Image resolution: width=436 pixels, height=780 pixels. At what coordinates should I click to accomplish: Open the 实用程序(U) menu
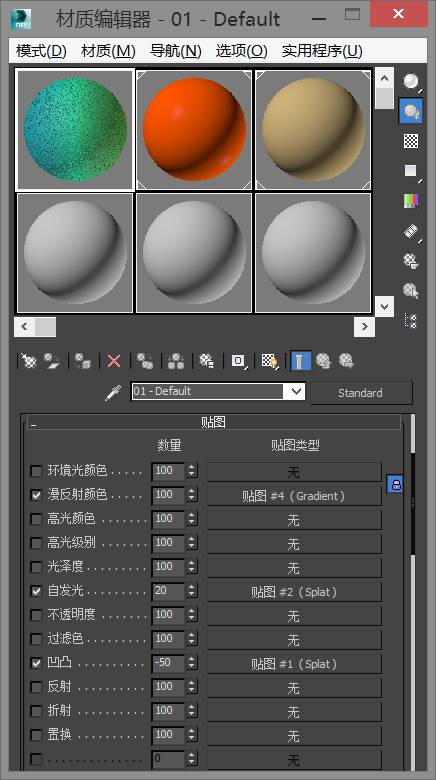322,51
